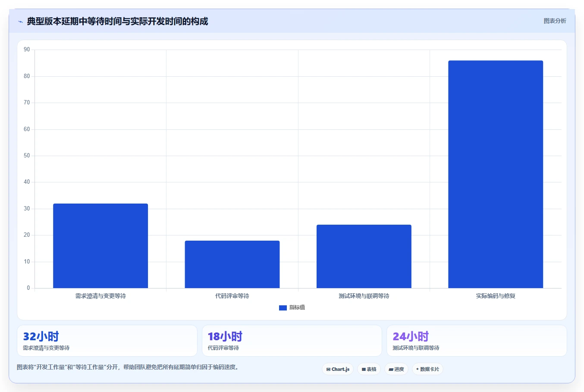Click the y-axis value 90
This screenshot has width=584, height=392.
27,50
